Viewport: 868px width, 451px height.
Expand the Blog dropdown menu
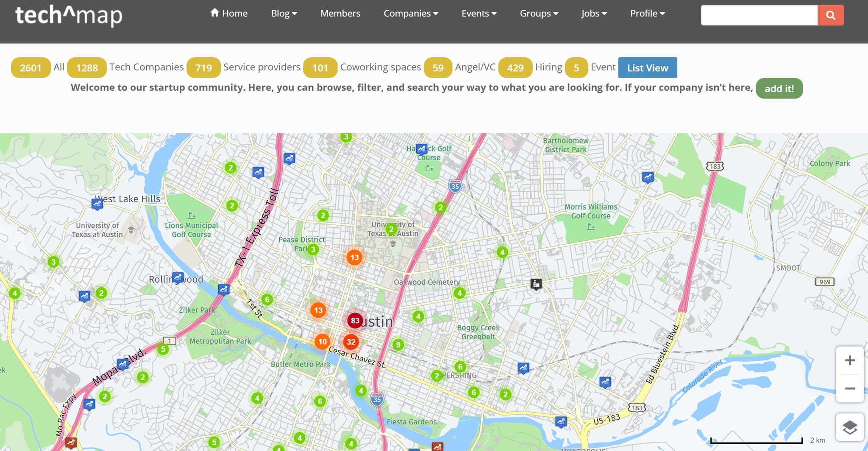click(x=284, y=13)
